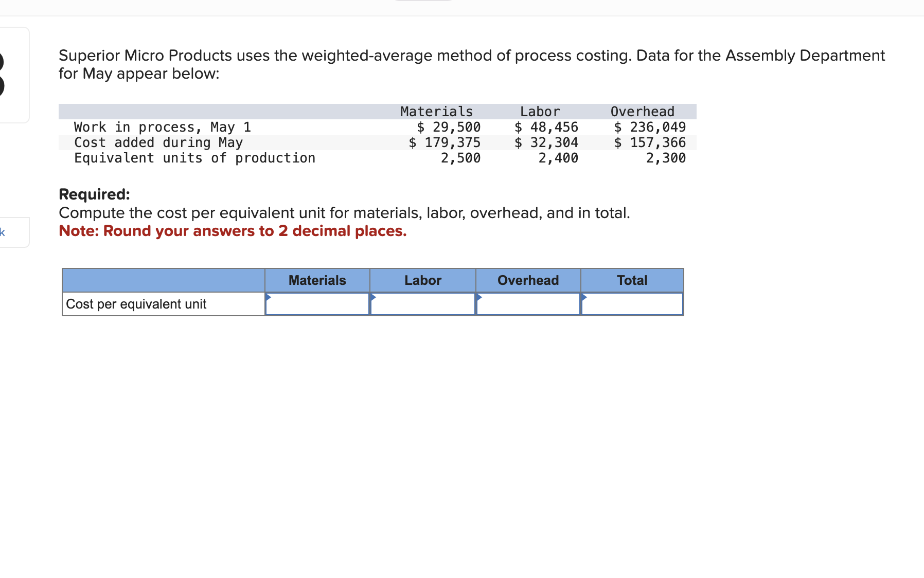Click the Labor cost per equivalent unit input
Viewport: 924px width, 578px height.
[423, 304]
